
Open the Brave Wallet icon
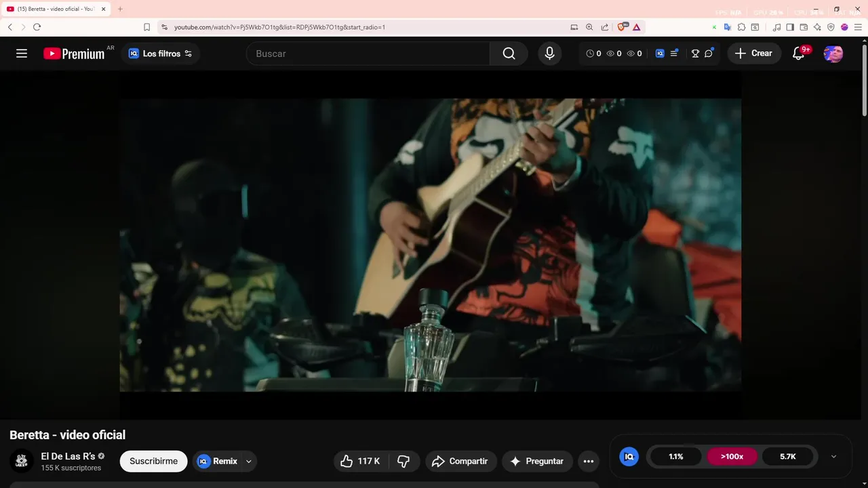[x=804, y=27]
